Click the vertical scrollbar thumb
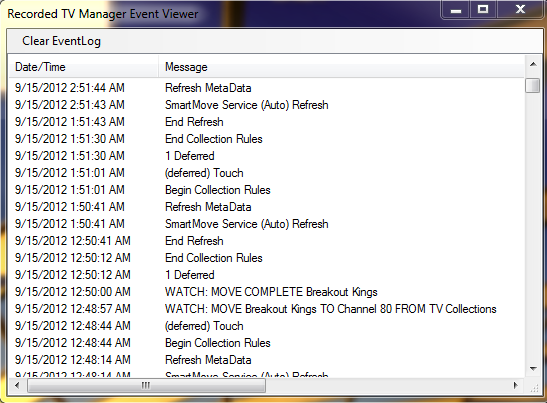Image resolution: width=547 pixels, height=403 pixels. [x=533, y=85]
